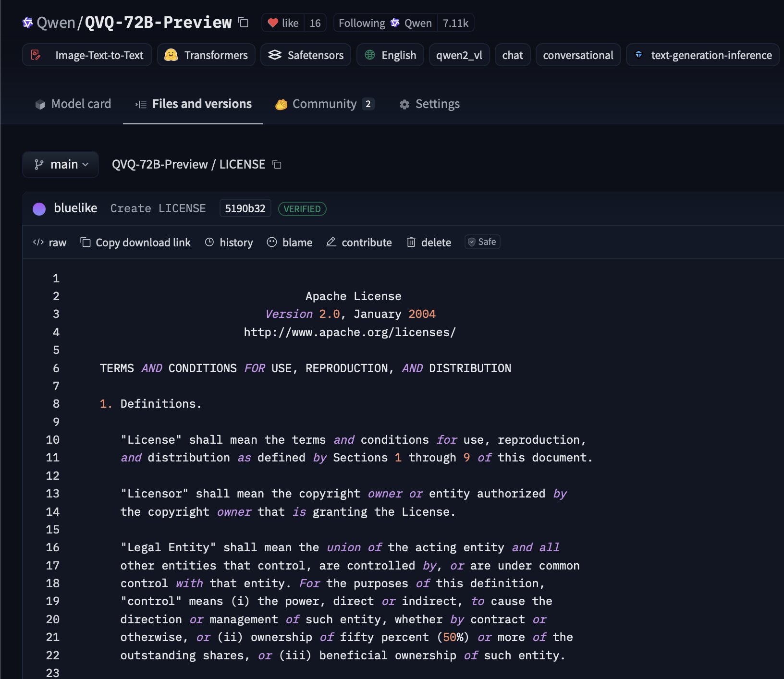Open the blame view

(290, 242)
